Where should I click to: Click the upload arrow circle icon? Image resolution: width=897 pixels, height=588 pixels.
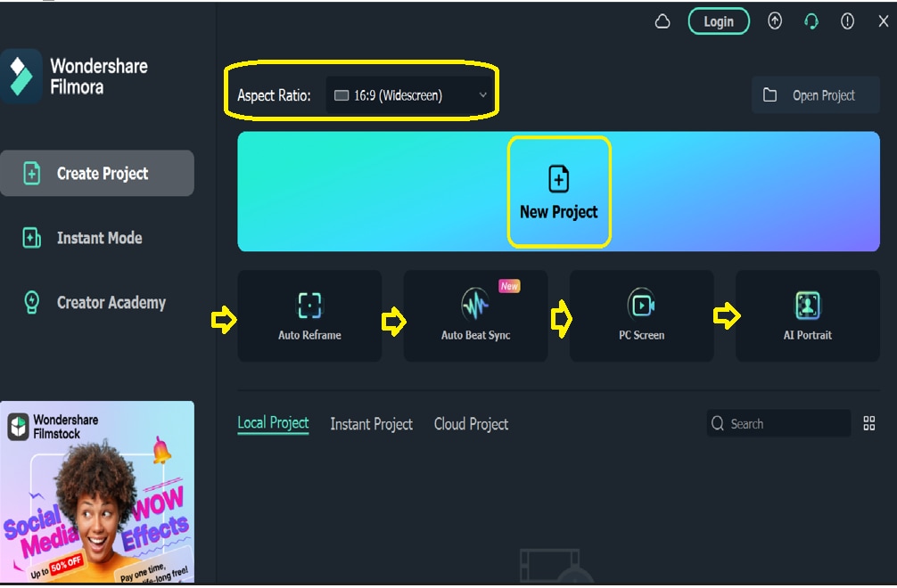click(x=775, y=21)
